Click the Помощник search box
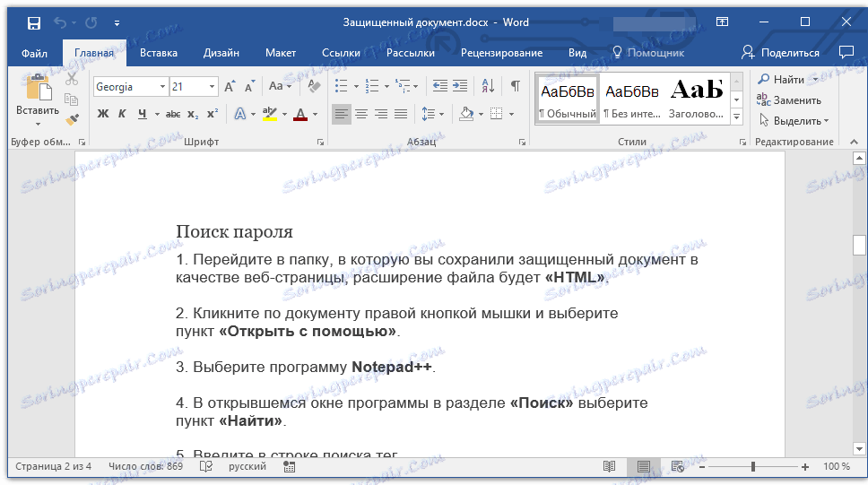868x485 pixels. pyautogui.click(x=648, y=53)
